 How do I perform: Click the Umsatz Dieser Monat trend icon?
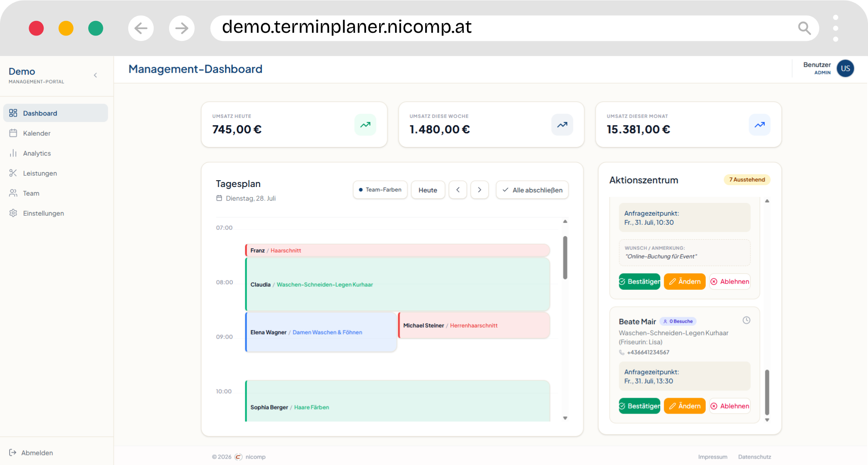[x=760, y=125]
